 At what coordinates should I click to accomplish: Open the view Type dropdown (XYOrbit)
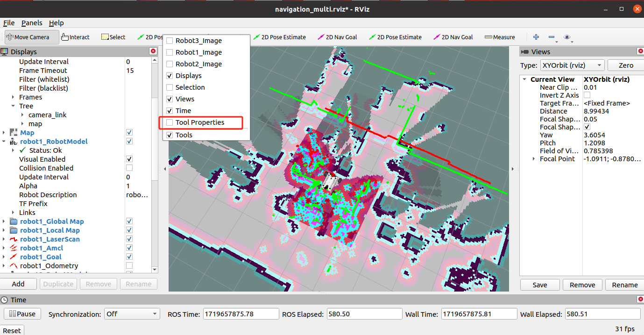(572, 65)
